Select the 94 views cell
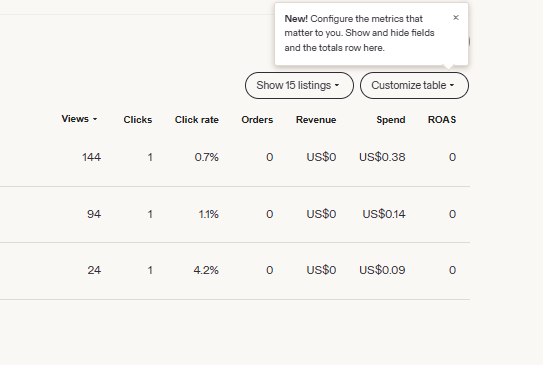 pos(94,214)
